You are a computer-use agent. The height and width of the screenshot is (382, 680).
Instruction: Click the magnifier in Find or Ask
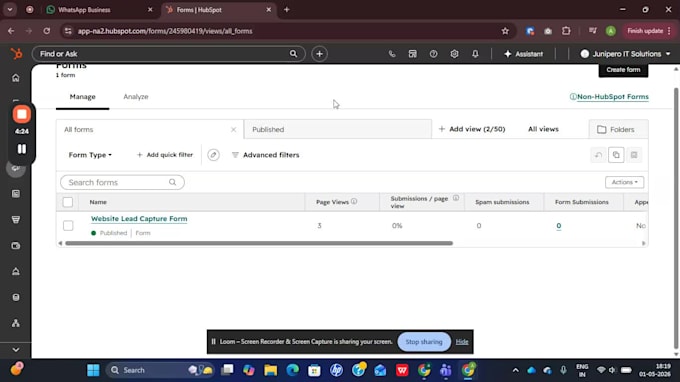(294, 54)
